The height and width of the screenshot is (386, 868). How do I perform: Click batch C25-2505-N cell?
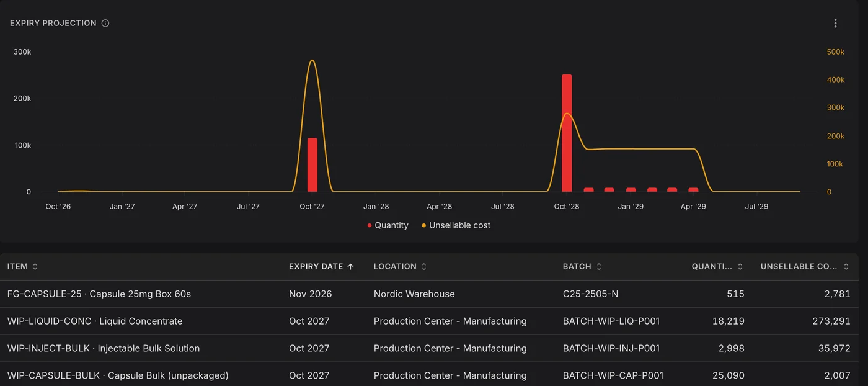[x=592, y=294]
